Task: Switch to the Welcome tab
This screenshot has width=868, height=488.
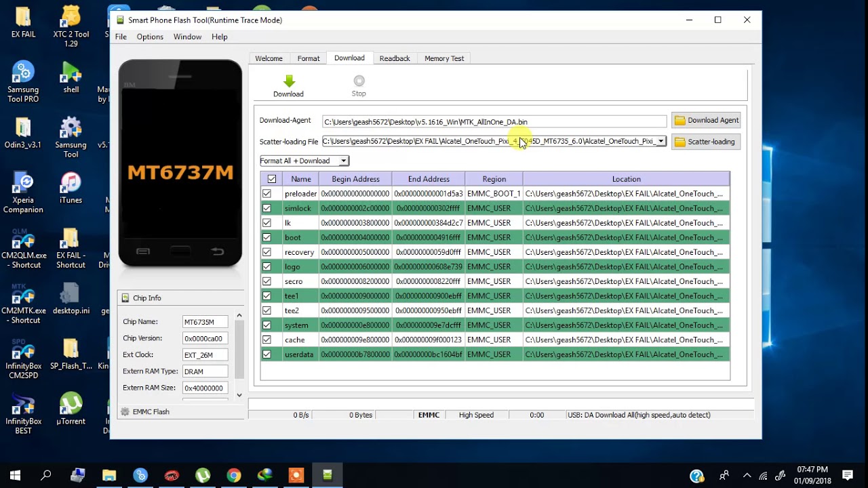Action: coord(269,58)
